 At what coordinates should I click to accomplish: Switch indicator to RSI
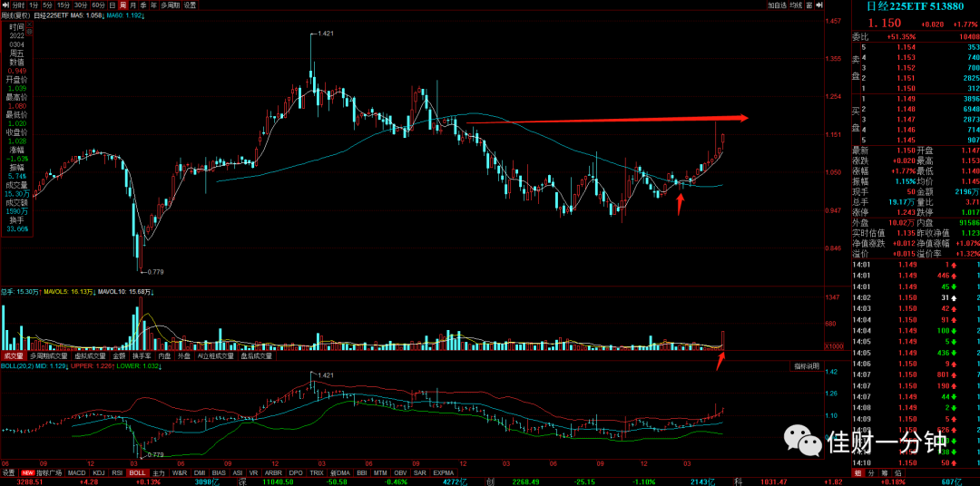(x=117, y=473)
